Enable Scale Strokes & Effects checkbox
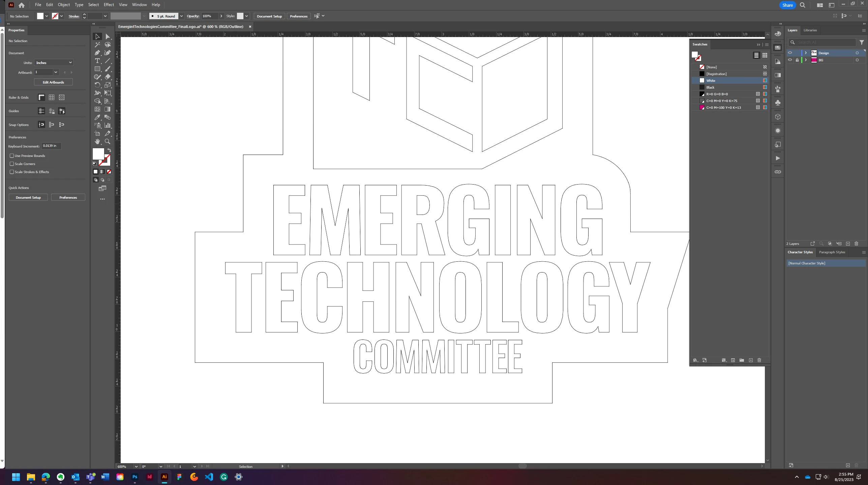Screen dimensions: 868x485 tap(12, 172)
